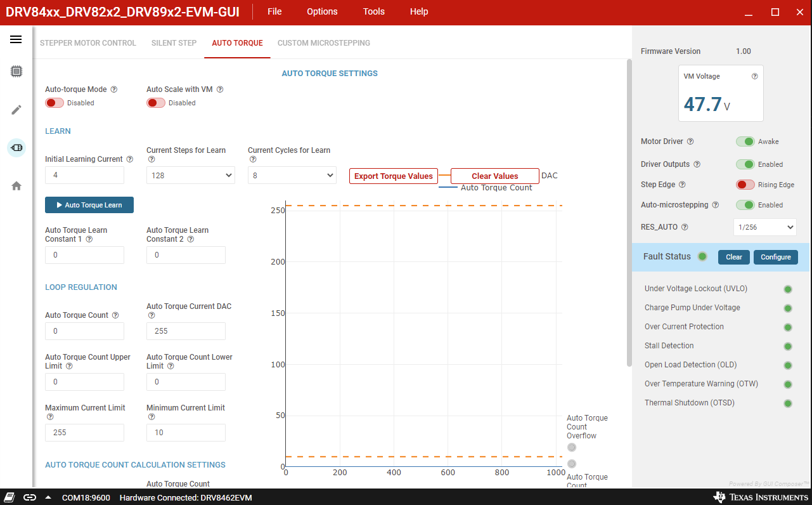Open the Help menu
The width and height of the screenshot is (812, 505).
pyautogui.click(x=419, y=11)
